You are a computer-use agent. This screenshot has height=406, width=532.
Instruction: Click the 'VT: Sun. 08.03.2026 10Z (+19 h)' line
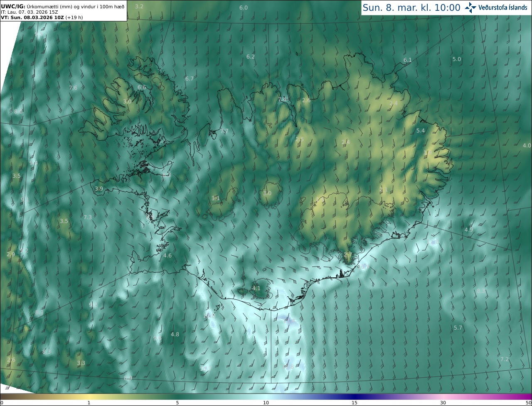click(x=42, y=17)
